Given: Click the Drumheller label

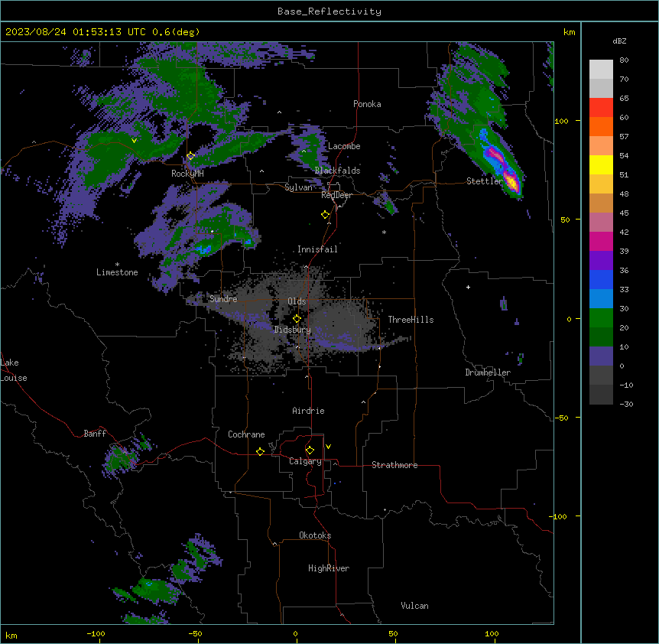Looking at the screenshot, I should (x=488, y=372).
